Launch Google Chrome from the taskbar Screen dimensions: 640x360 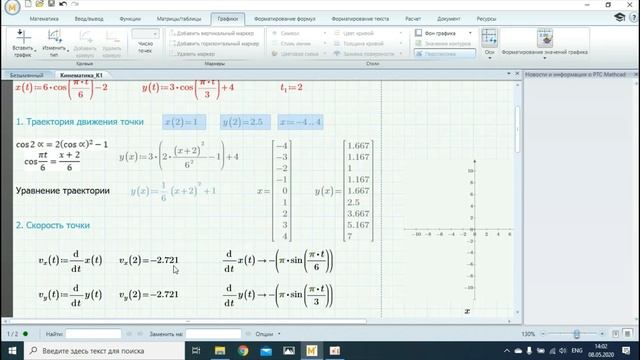point(243,351)
